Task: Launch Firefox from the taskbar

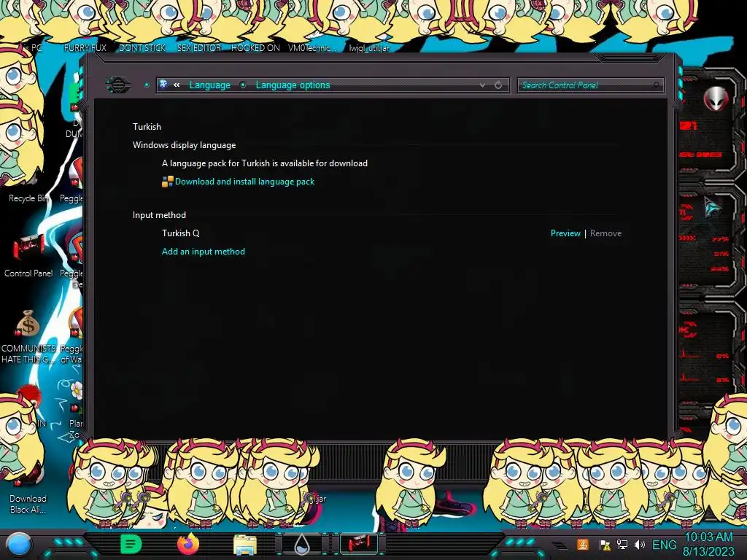Action: pyautogui.click(x=188, y=544)
